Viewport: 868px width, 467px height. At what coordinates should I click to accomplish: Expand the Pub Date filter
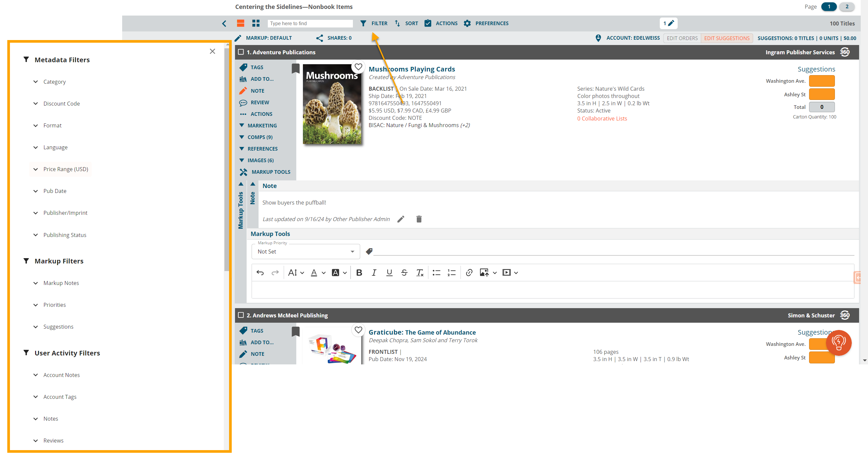pos(51,191)
